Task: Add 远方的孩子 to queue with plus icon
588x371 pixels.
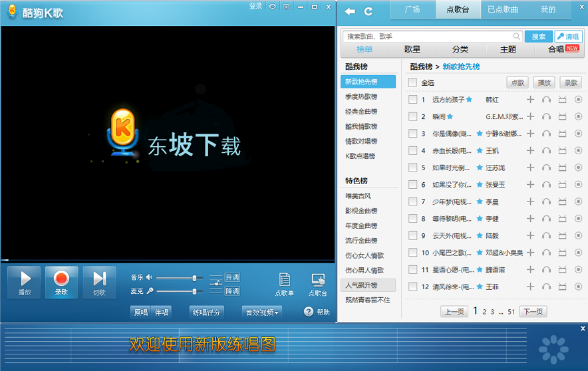Action: [530, 99]
